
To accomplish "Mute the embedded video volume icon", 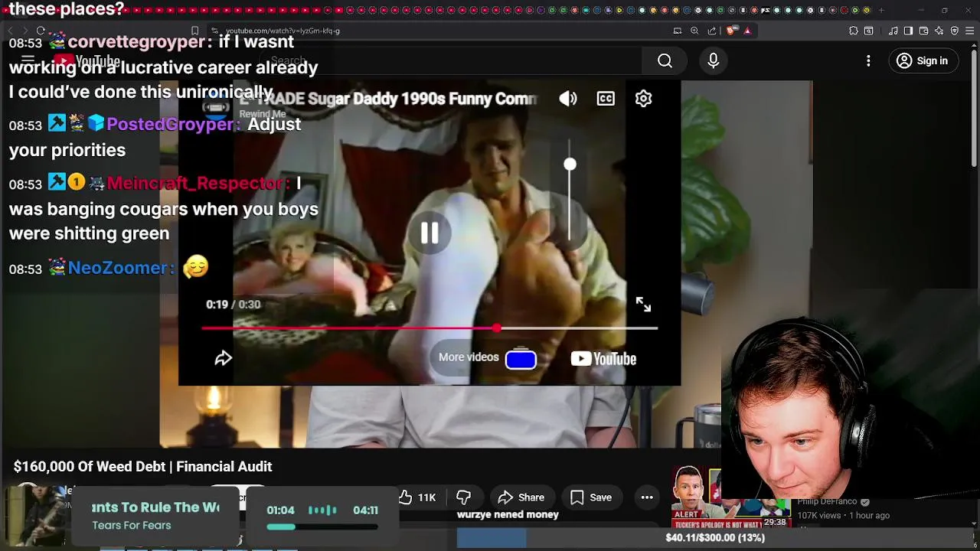I will pos(568,99).
